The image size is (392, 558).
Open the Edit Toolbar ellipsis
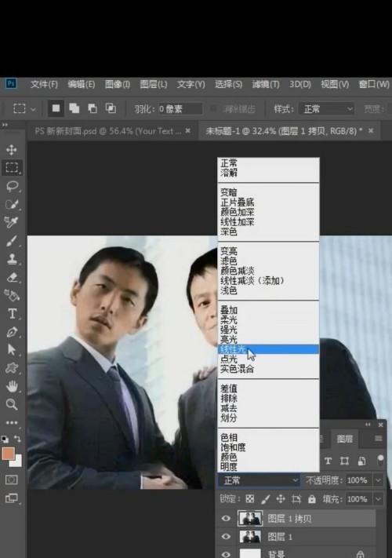[x=12, y=422]
